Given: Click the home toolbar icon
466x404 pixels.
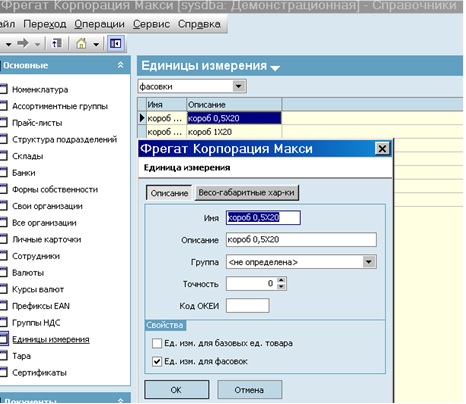Looking at the screenshot, I should [x=81, y=43].
